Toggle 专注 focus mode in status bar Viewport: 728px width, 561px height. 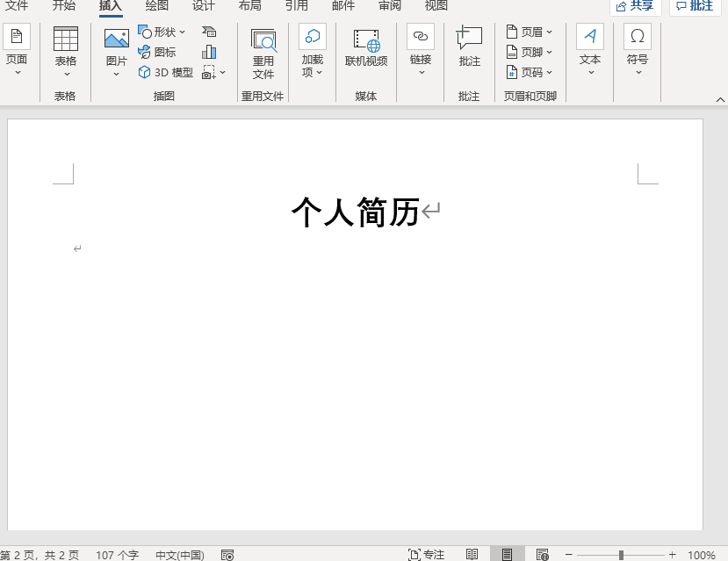point(428,554)
